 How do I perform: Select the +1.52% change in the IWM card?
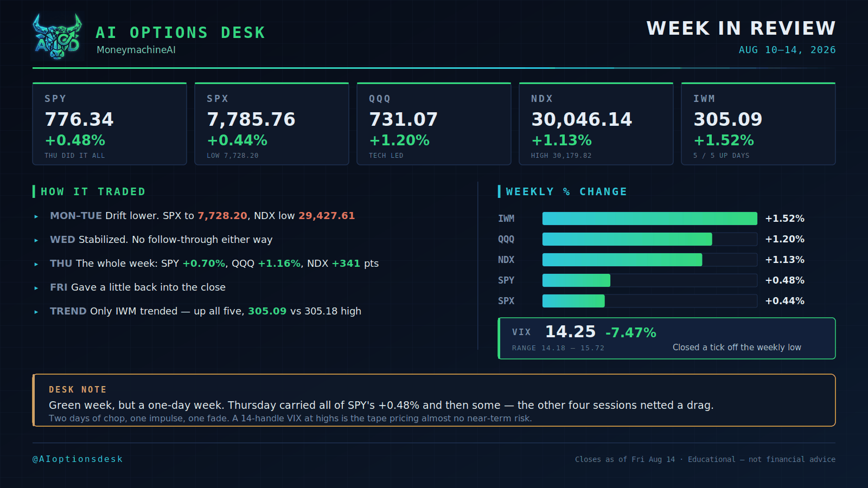(x=724, y=140)
